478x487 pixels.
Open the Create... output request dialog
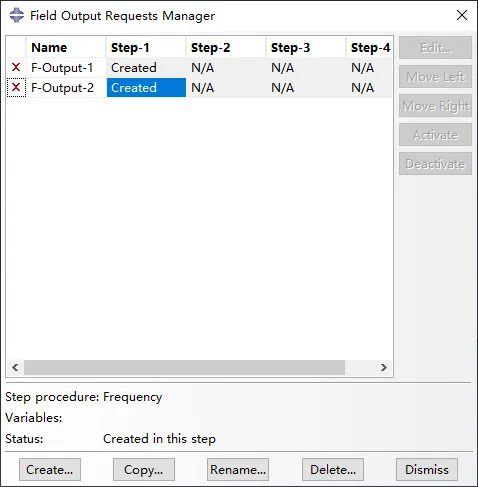coord(50,469)
